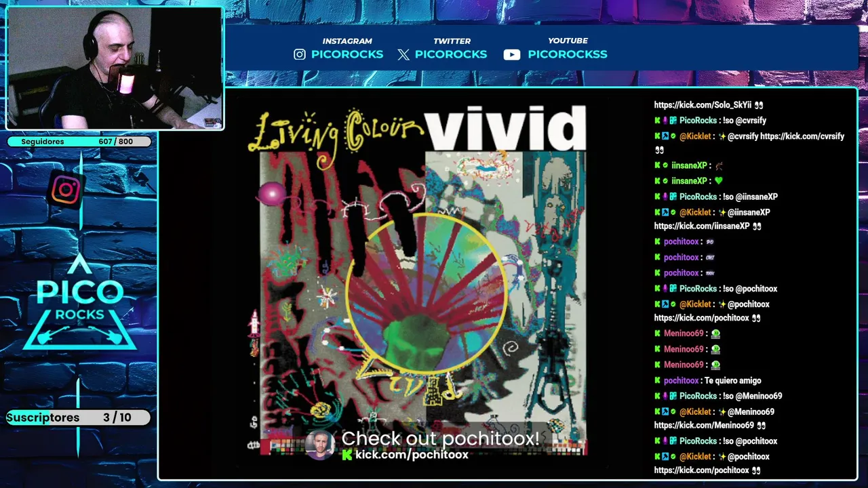This screenshot has width=868, height=488.
Task: Click the Suscriptores 3 / 10 progress bar
Action: [79, 418]
